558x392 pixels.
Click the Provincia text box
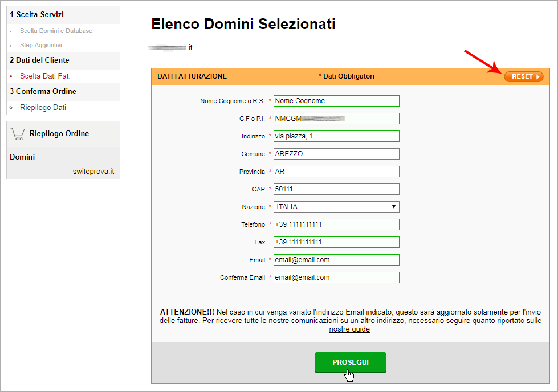click(x=336, y=171)
